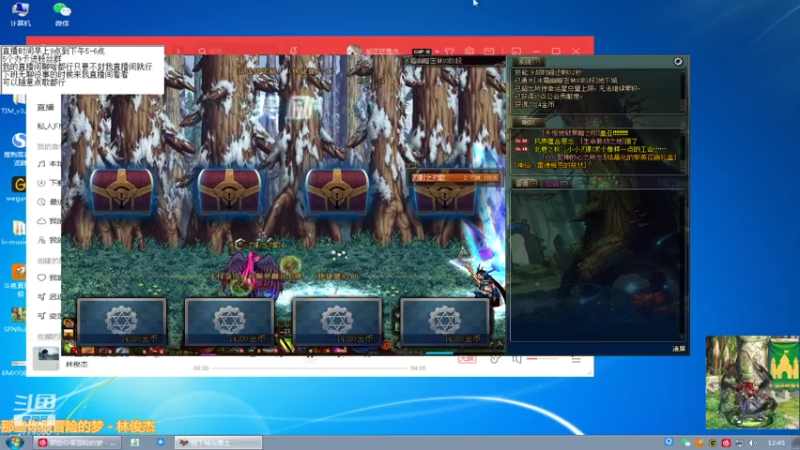Click the forward navigation arrow in music player
Screen dimensions: 800x450
click(x=178, y=51)
